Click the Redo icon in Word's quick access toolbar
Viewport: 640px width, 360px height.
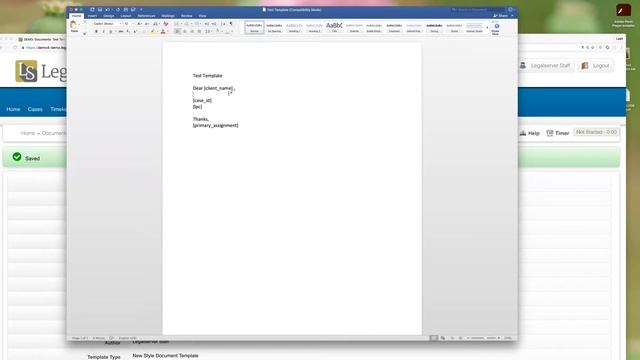coord(118,10)
